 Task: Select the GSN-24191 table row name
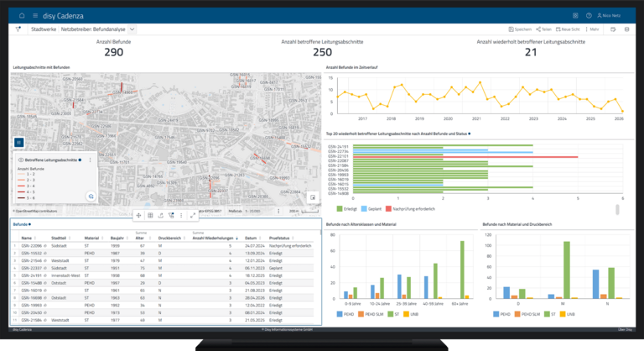click(32, 275)
